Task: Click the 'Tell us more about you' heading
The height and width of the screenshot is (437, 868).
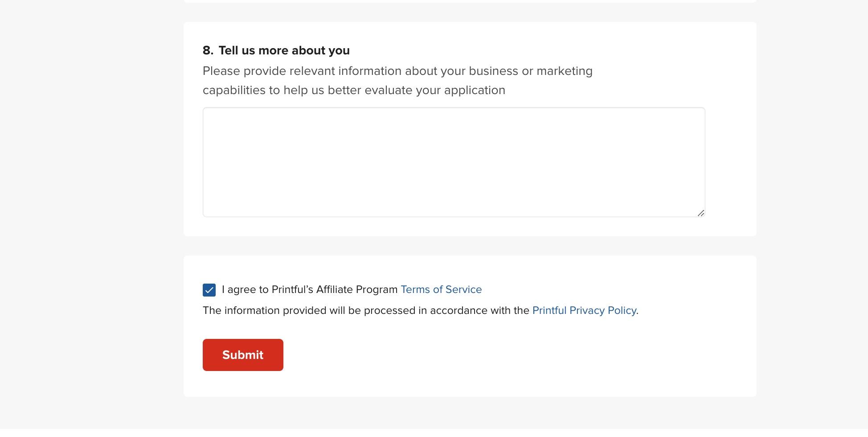Action: click(284, 50)
